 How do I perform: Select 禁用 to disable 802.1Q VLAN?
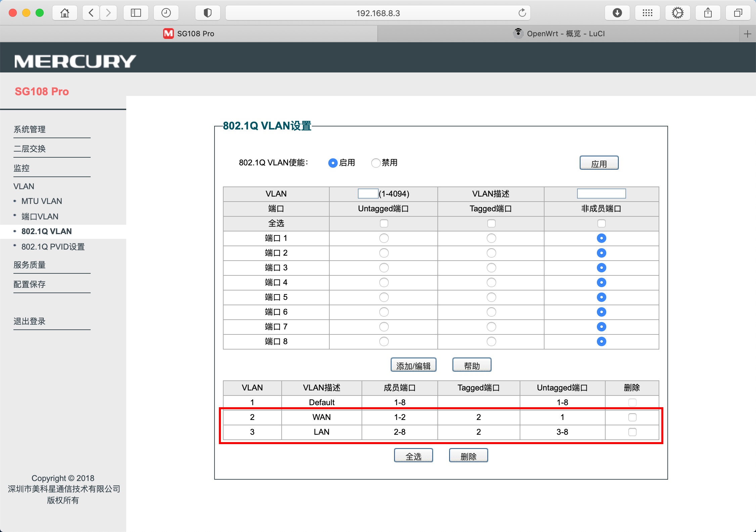click(x=376, y=163)
